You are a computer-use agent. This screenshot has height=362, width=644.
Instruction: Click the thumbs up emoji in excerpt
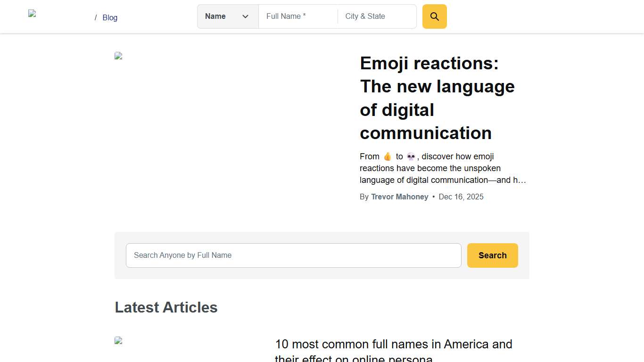(388, 156)
